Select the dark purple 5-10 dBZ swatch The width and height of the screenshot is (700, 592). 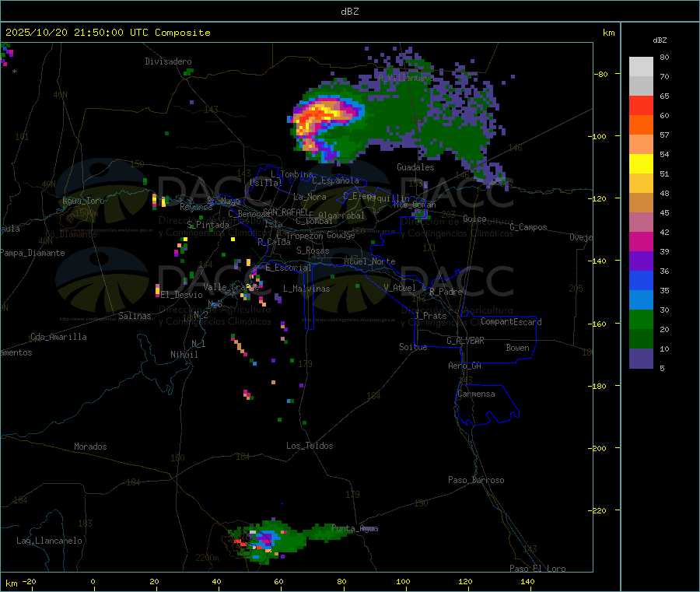coord(641,359)
